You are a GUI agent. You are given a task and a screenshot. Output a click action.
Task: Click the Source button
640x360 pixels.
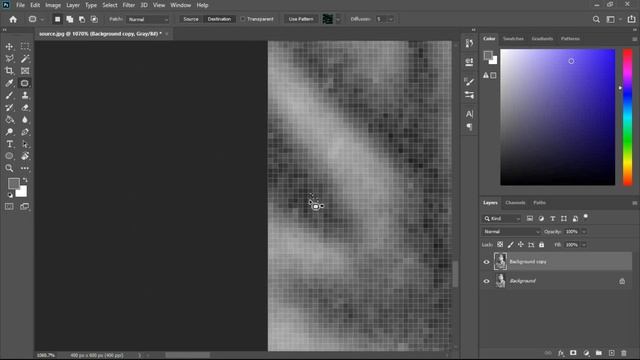(x=191, y=19)
